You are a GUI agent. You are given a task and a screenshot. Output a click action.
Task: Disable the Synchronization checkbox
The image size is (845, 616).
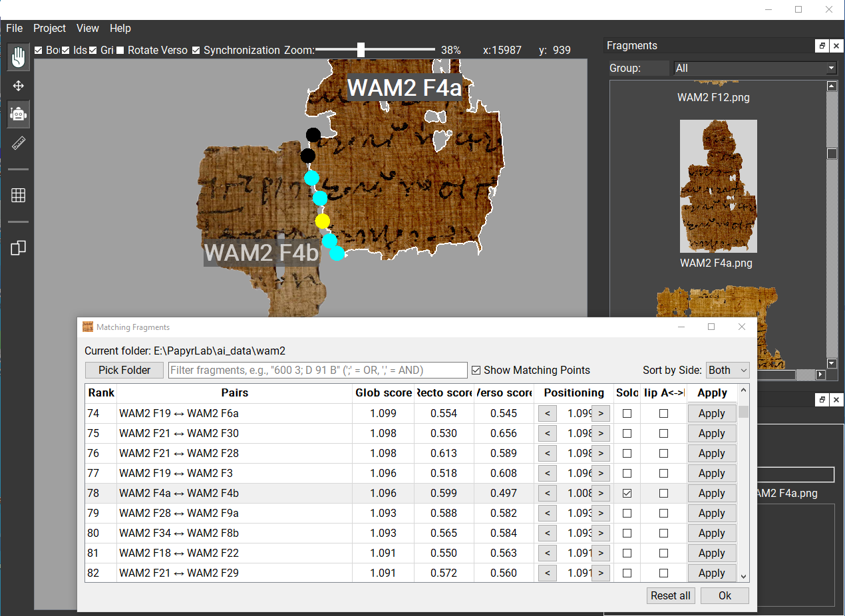tap(196, 50)
